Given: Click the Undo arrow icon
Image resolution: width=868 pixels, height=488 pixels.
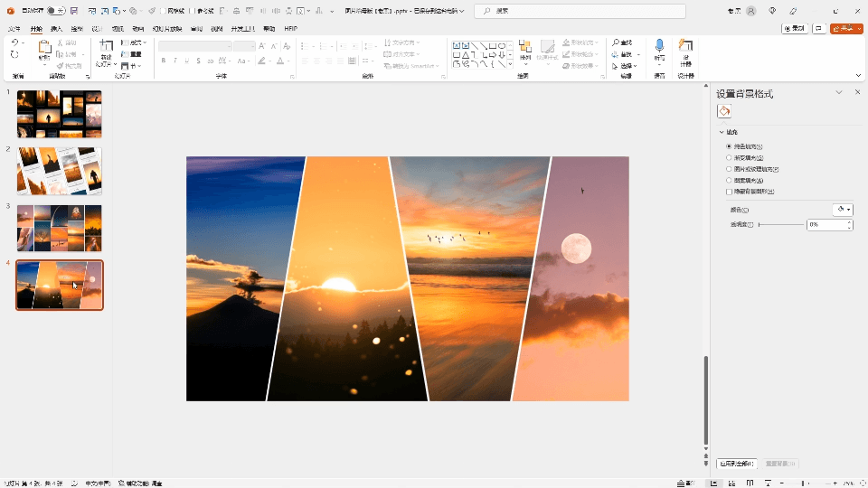Looking at the screenshot, I should pyautogui.click(x=14, y=42).
